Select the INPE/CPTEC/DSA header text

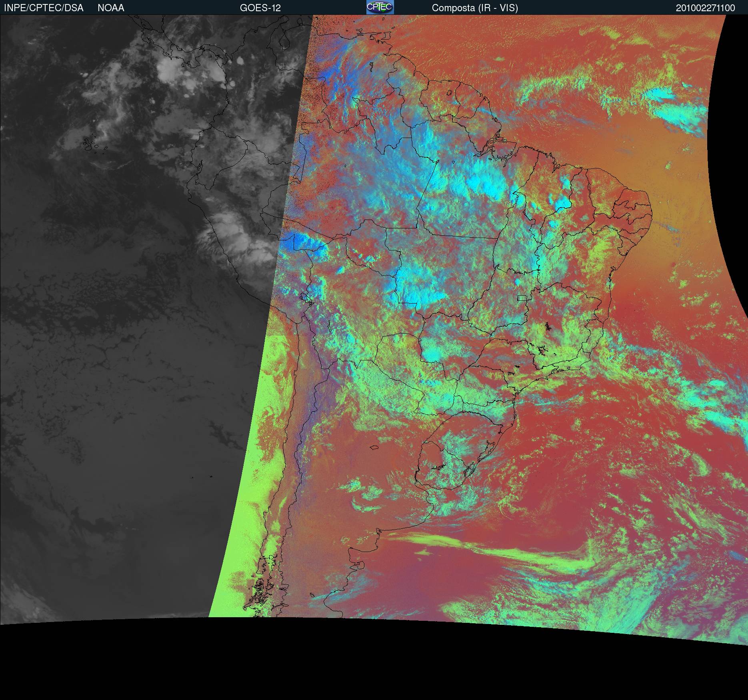[44, 8]
